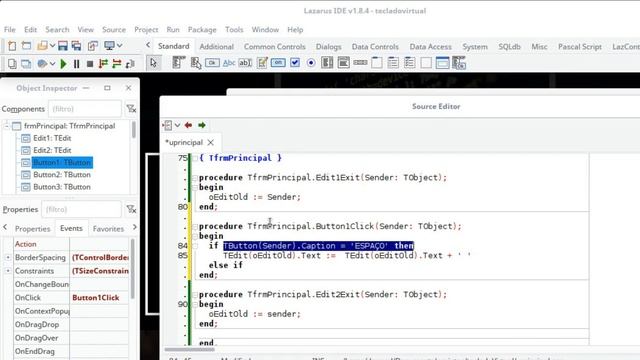Click the OnClick event value Button1Click
Screen dimensions: 640x360
pyautogui.click(x=100, y=298)
